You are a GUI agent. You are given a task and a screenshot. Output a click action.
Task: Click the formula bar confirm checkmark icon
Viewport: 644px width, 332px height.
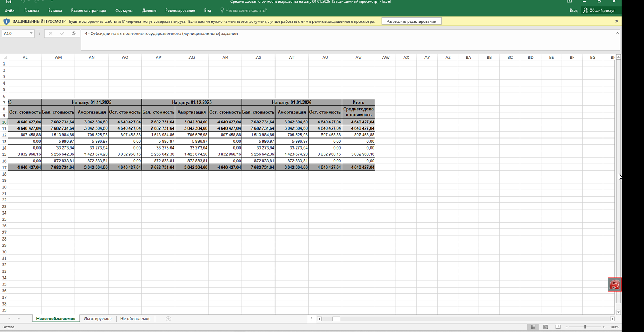pyautogui.click(x=62, y=33)
